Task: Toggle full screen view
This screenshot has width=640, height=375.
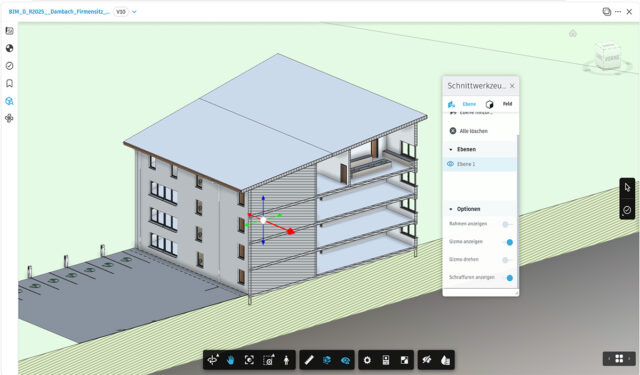Action: (404, 359)
